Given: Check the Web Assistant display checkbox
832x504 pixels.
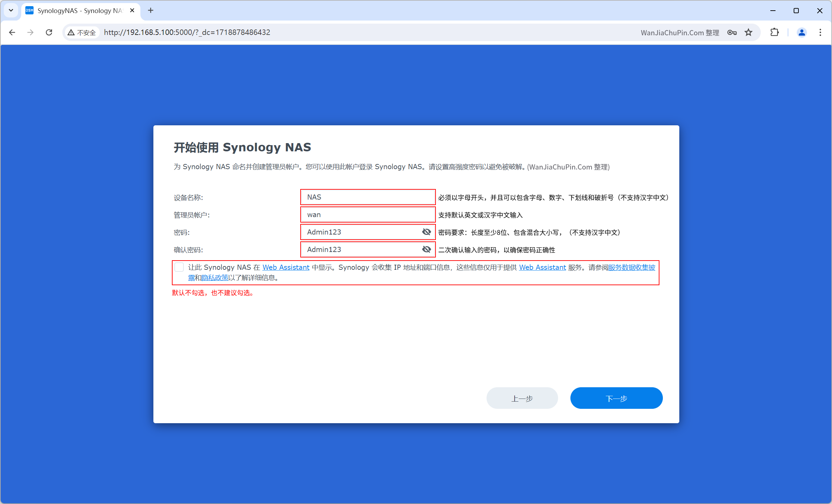Looking at the screenshot, I should pyautogui.click(x=179, y=267).
